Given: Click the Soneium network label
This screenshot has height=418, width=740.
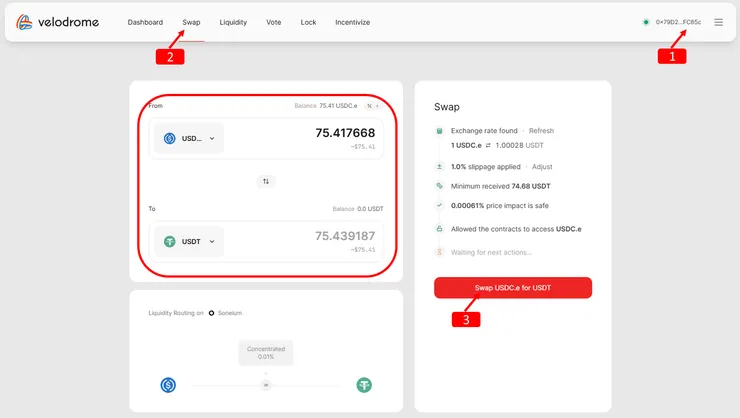Looking at the screenshot, I should 230,313.
